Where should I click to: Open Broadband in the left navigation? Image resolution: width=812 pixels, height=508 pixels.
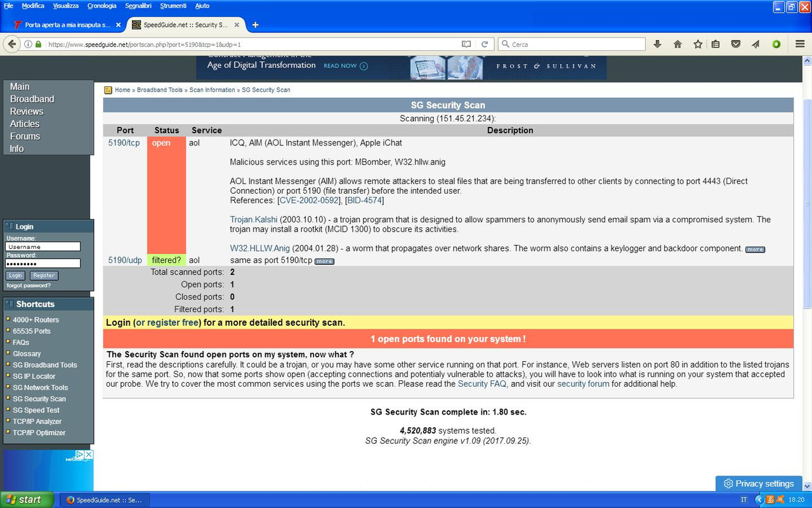click(x=32, y=99)
